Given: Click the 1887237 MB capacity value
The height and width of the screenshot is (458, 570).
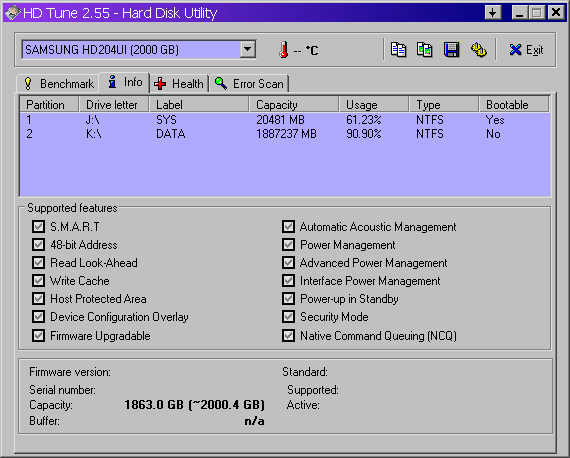Looking at the screenshot, I should coord(286,134).
